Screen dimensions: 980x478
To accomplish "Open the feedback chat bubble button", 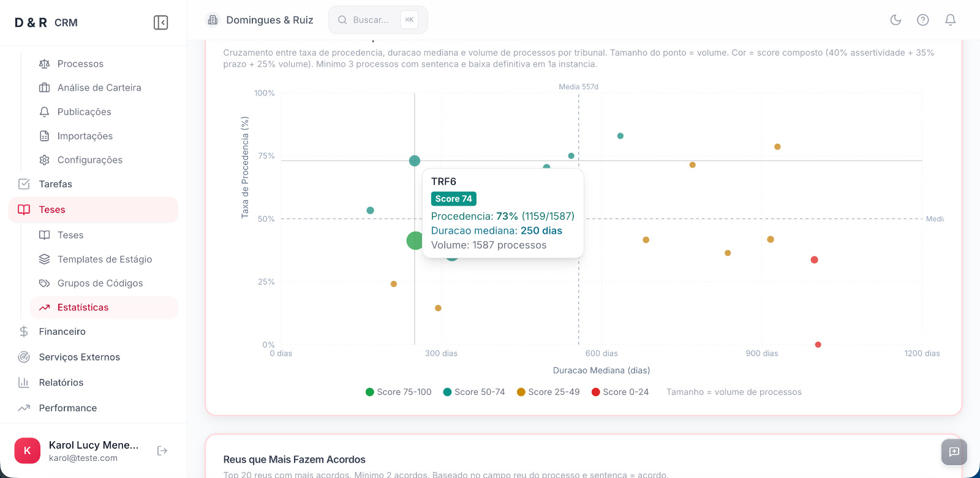I will click(954, 452).
